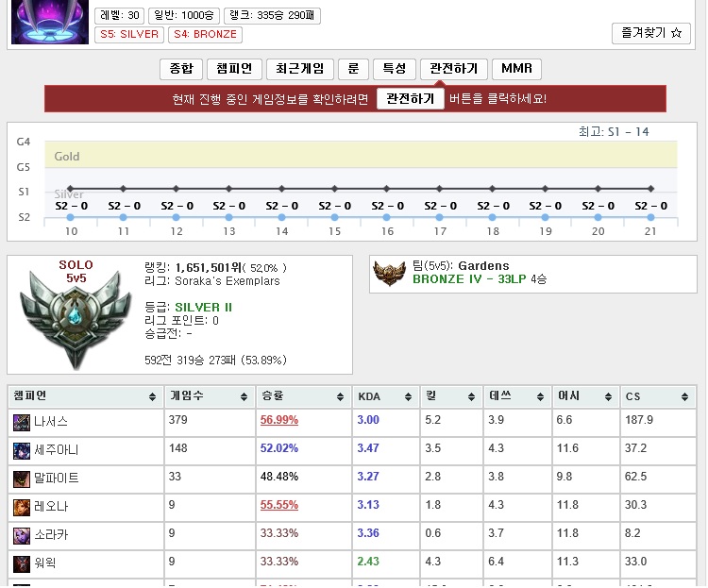Sort table by 어시 column arrows

click(608, 397)
